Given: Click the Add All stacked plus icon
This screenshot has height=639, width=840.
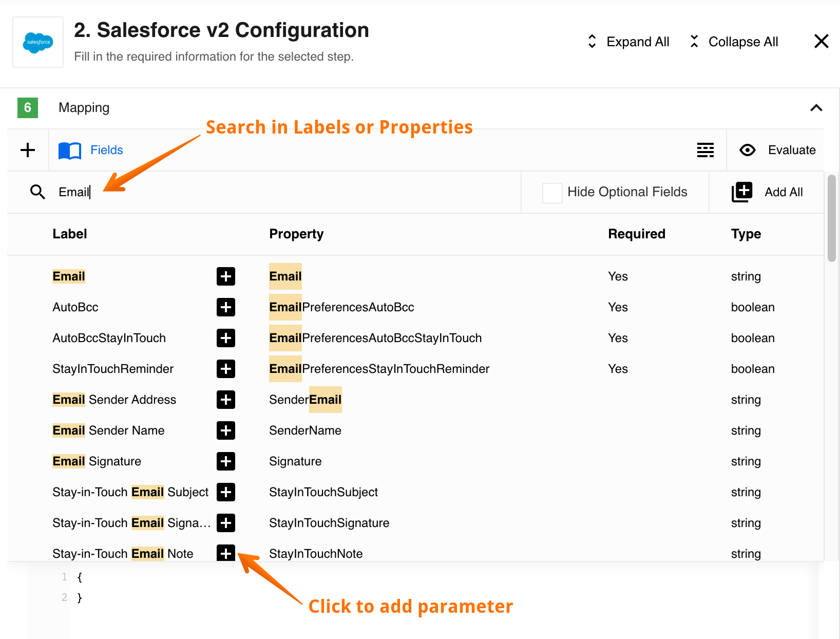Looking at the screenshot, I should coord(742,192).
